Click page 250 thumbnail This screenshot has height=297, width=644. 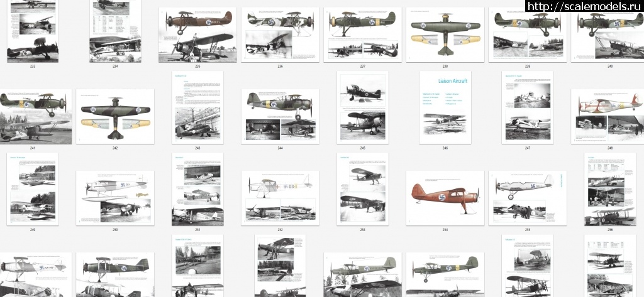click(115, 198)
